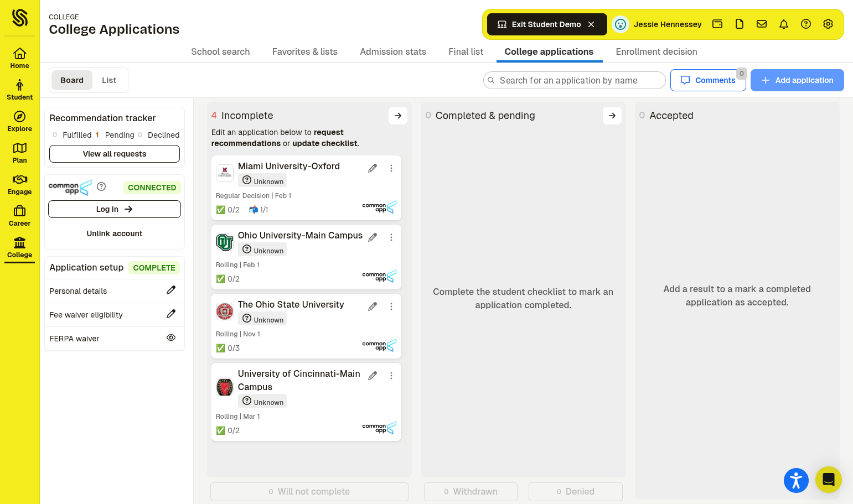The width and height of the screenshot is (853, 504).
Task: Open the University of Cincinnati three-dot menu
Action: pos(391,376)
